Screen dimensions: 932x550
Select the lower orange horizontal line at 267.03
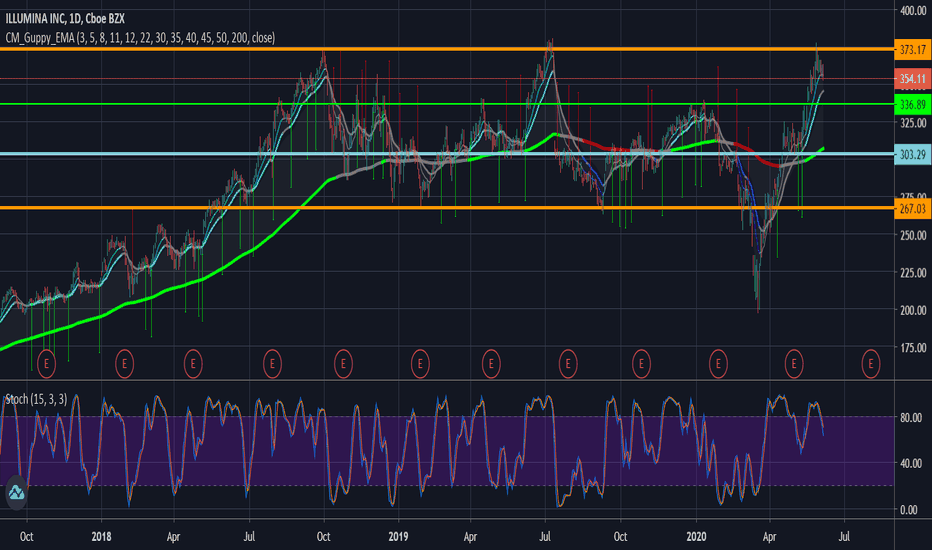pyautogui.click(x=447, y=208)
